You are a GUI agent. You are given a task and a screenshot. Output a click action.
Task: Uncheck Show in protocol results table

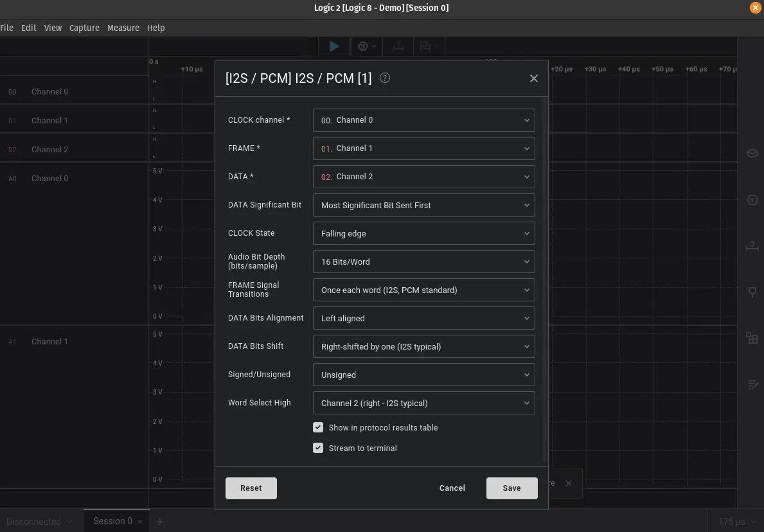click(x=318, y=427)
